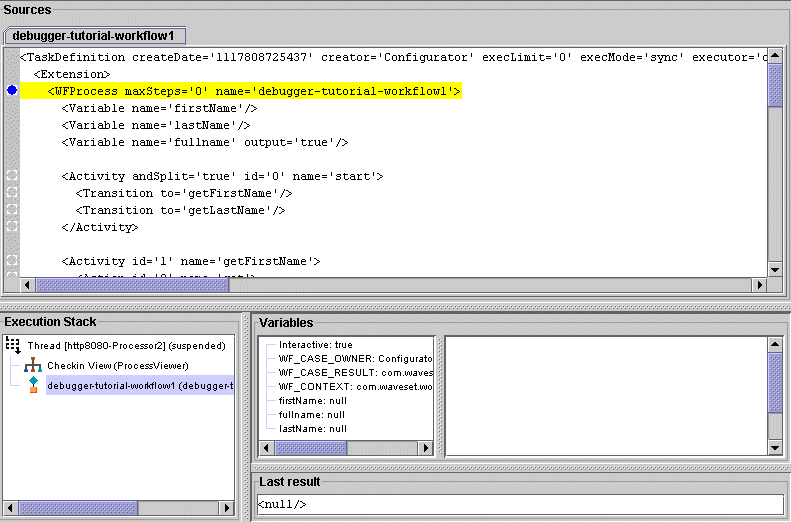791x522 pixels.
Task: Select the Checkin View (ProcessViewer) stack entry
Action: [118, 366]
